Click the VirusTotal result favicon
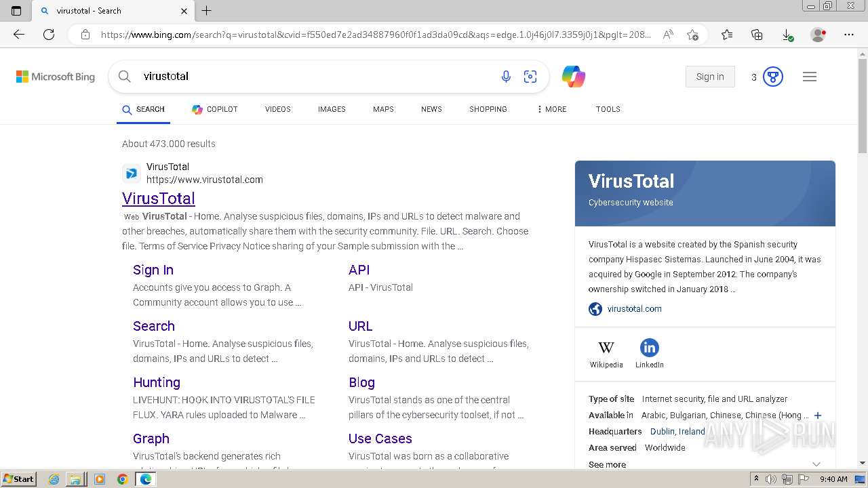Viewport: 868px width, 488px height. click(132, 174)
